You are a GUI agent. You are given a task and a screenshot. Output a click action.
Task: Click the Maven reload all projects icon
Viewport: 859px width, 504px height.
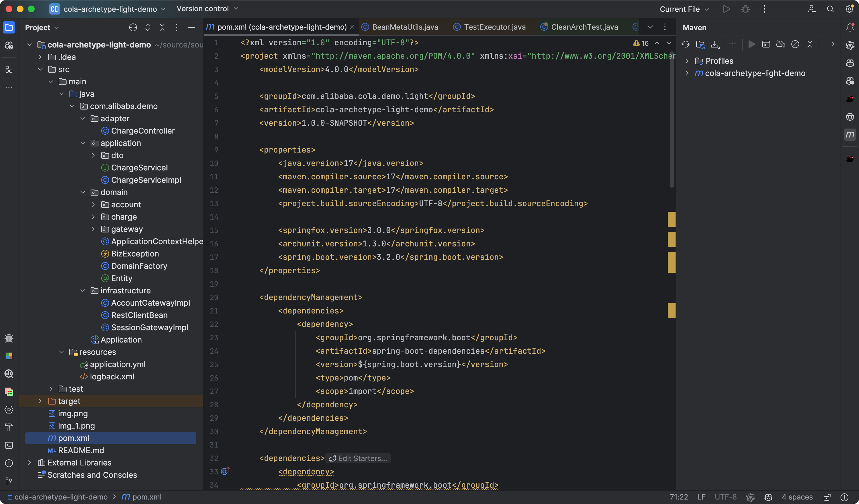(686, 44)
